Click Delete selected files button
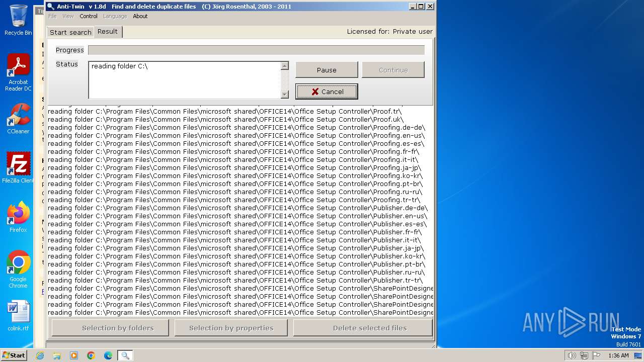 pyautogui.click(x=363, y=328)
